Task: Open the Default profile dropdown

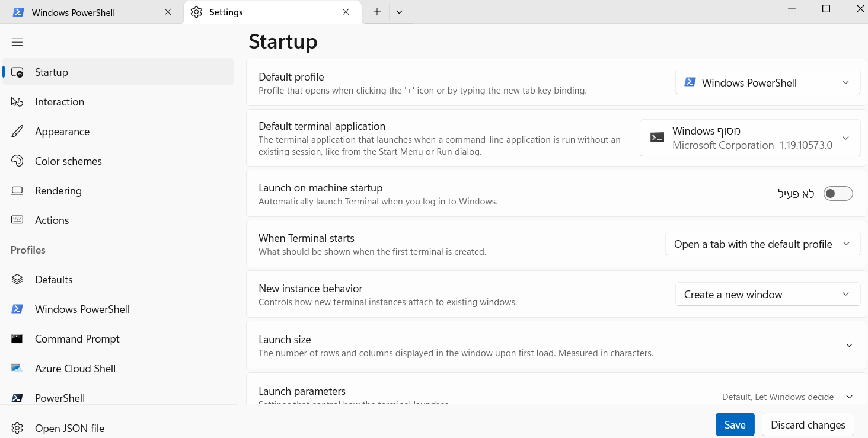Action: [x=768, y=83]
